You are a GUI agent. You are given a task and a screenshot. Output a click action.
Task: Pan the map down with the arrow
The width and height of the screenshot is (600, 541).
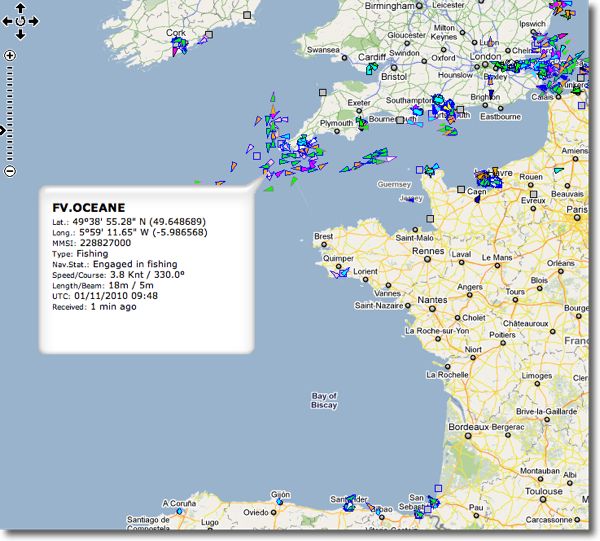(x=20, y=33)
